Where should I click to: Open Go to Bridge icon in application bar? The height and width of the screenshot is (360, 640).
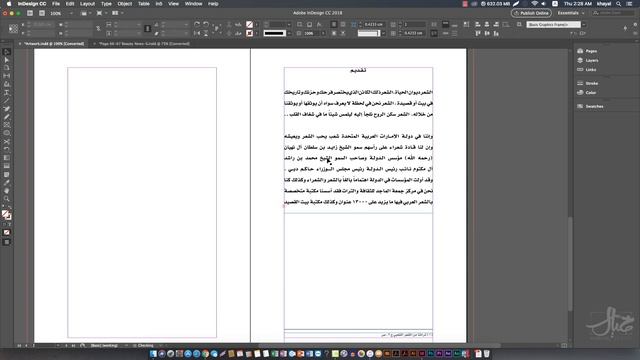[30, 13]
